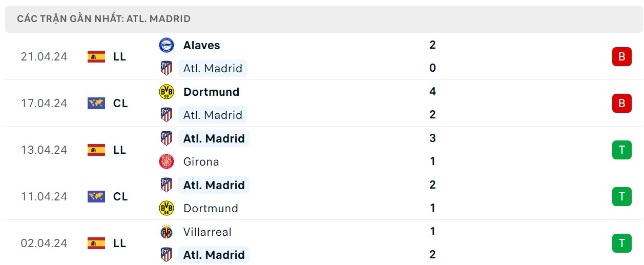This screenshot has height=265, width=644.
Task: Open the Girona team link
Action: [201, 161]
